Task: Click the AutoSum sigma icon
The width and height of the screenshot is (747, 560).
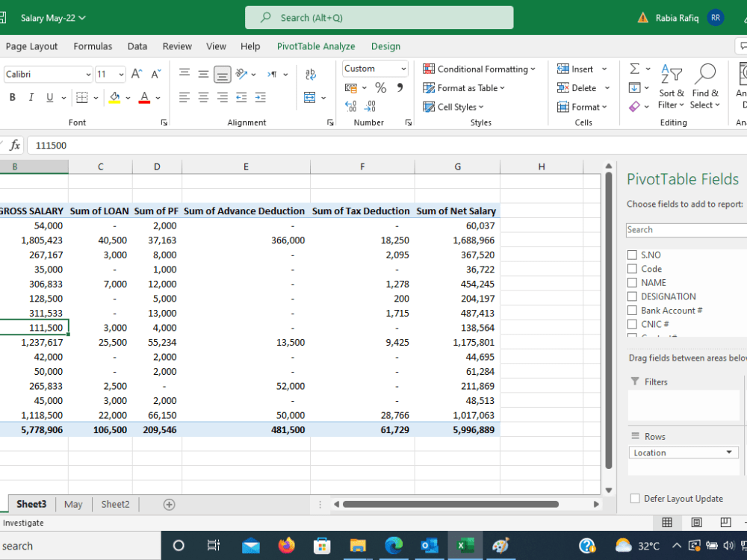Action: 634,69
